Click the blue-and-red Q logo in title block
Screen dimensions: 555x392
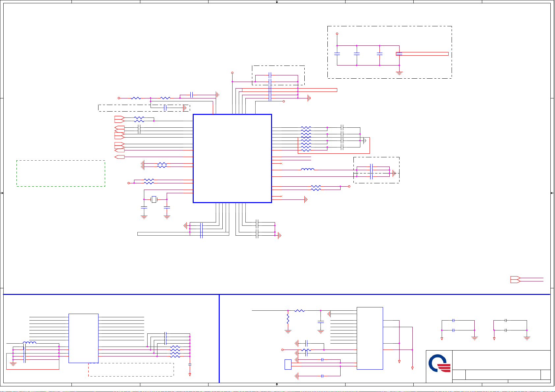click(x=439, y=364)
